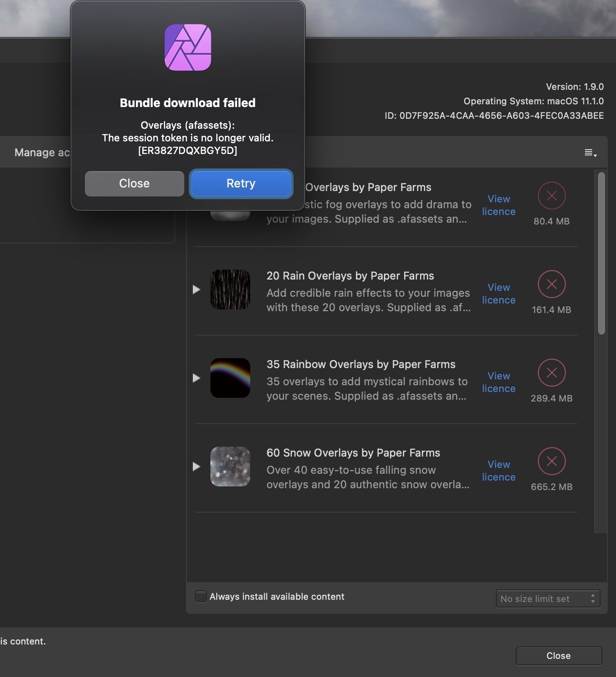
Task: Cancel the 20 Rain Overlays download
Action: click(x=551, y=284)
